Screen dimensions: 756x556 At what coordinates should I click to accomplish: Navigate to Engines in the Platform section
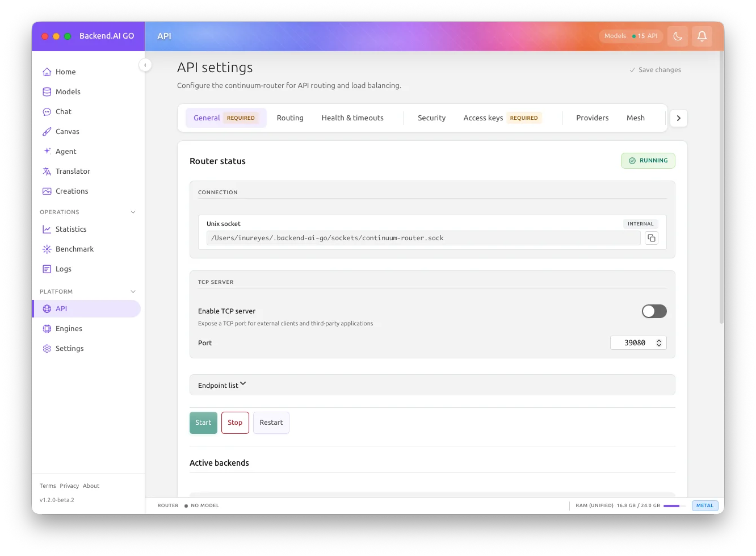click(x=69, y=328)
